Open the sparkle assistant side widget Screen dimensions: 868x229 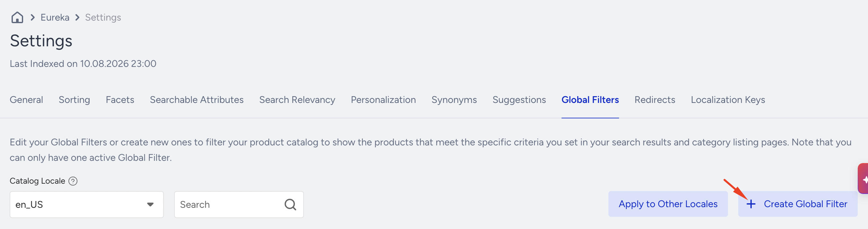point(863,179)
